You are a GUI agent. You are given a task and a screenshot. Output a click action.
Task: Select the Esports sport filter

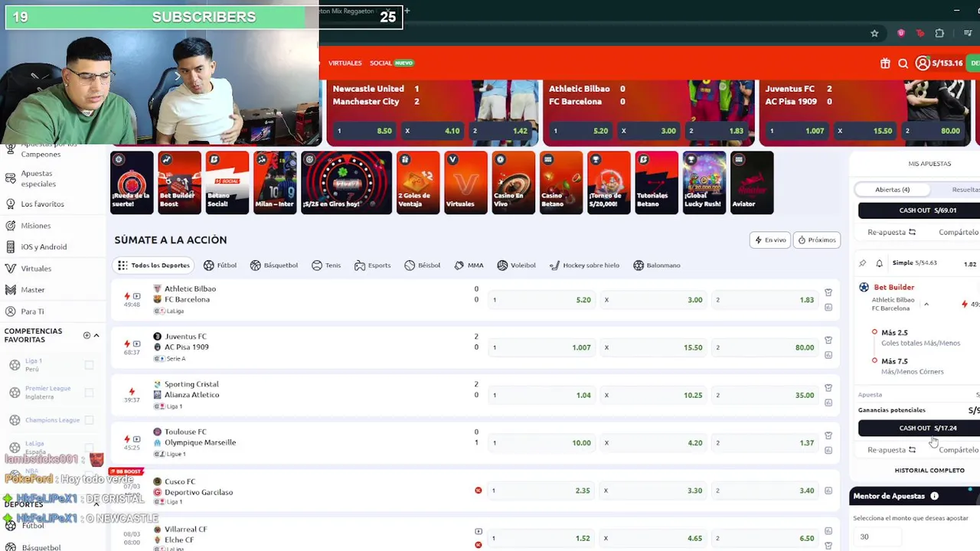(x=373, y=266)
